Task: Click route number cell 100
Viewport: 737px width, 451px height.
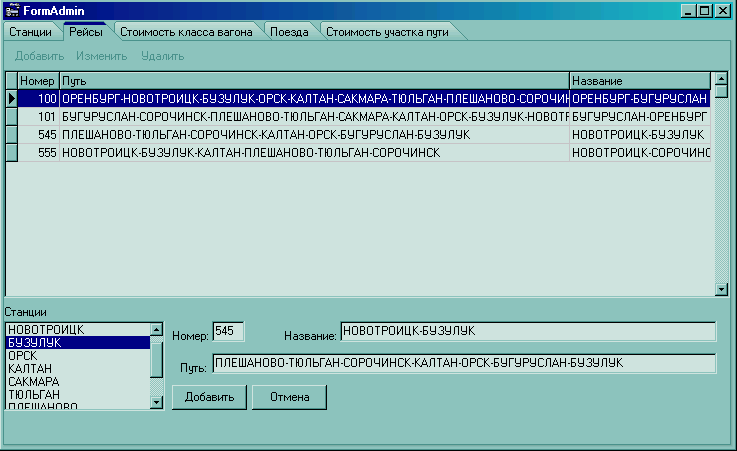Action: coord(39,98)
